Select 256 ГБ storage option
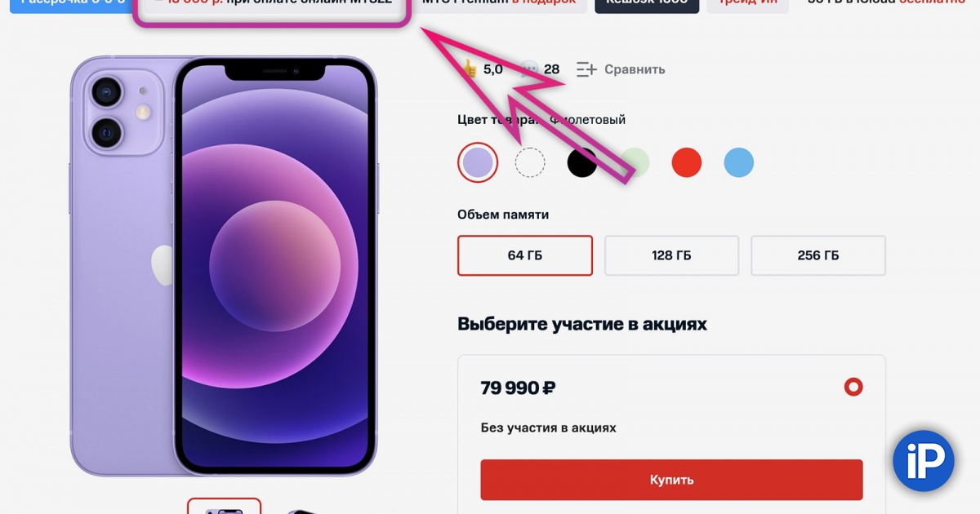This screenshot has width=980, height=514. tap(818, 255)
